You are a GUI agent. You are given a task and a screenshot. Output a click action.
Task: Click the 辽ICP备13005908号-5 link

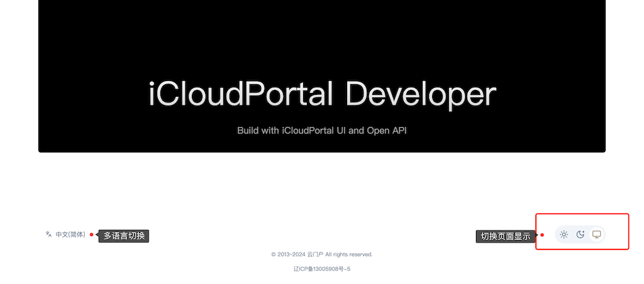pyautogui.click(x=322, y=269)
